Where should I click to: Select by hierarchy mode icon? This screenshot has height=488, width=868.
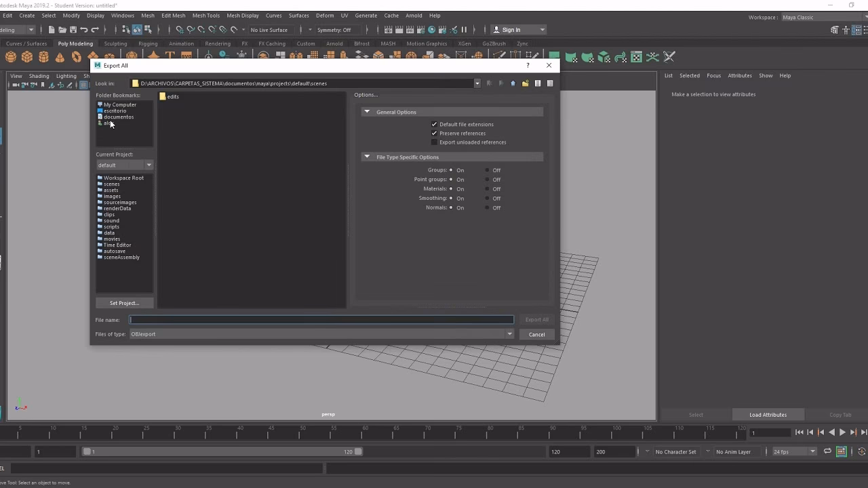coord(126,30)
